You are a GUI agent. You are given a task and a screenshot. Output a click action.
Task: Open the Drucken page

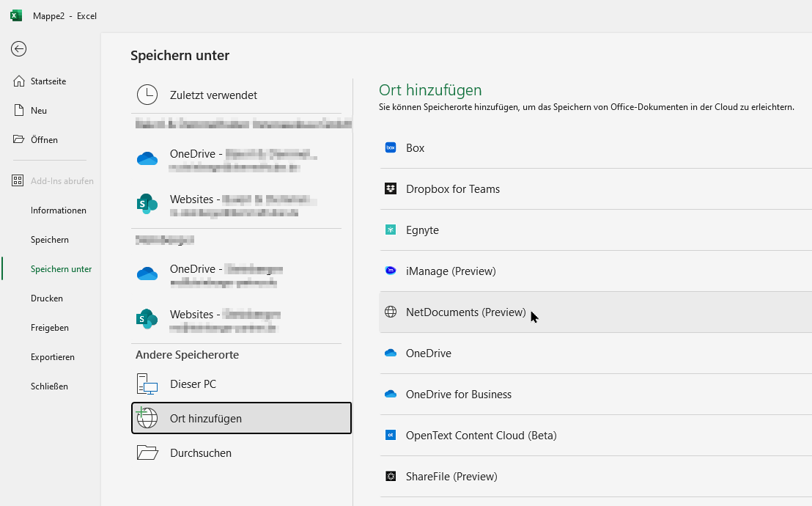(47, 298)
